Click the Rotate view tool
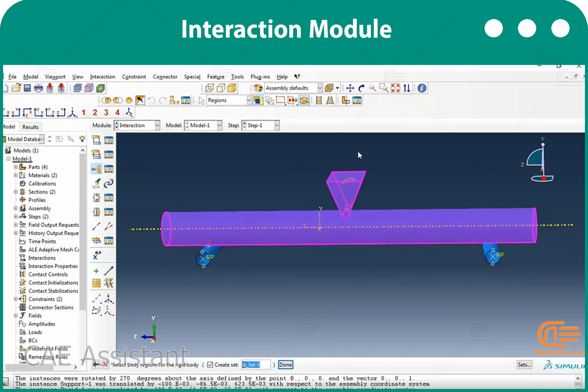 pyautogui.click(x=361, y=88)
